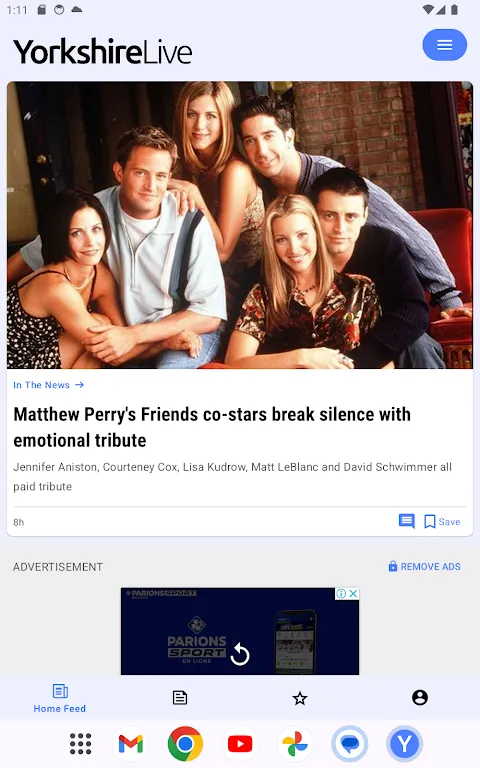Launch YouTube from the dock

pyautogui.click(x=240, y=744)
